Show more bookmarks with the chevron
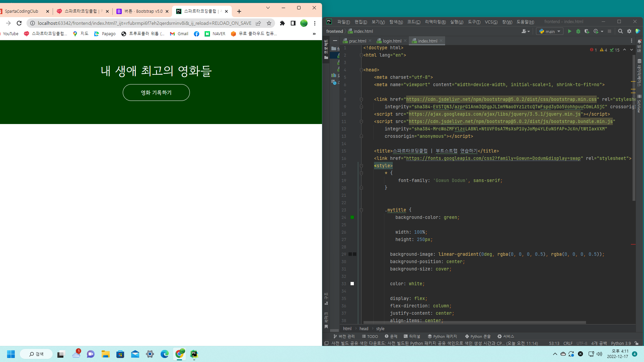 click(314, 34)
